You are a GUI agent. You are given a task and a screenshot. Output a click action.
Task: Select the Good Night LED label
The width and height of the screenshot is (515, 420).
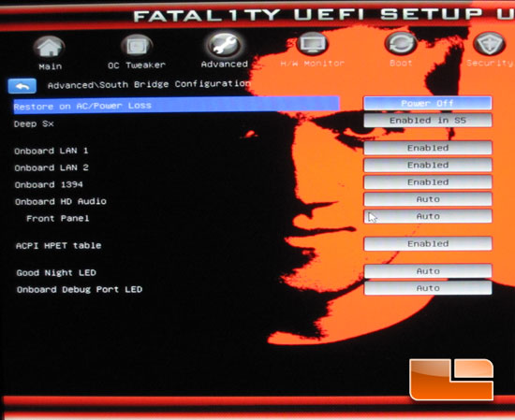pyautogui.click(x=56, y=273)
